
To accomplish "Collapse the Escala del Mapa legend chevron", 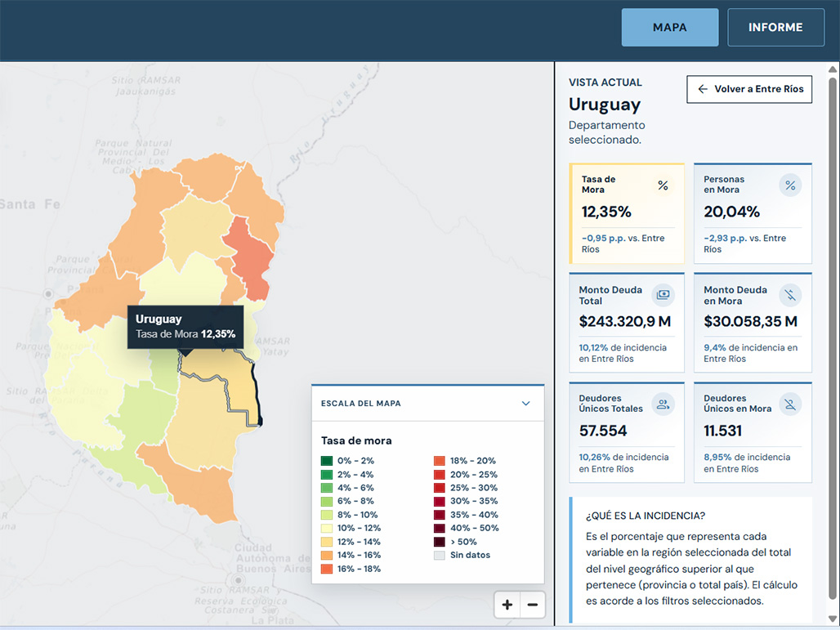I will coord(525,404).
